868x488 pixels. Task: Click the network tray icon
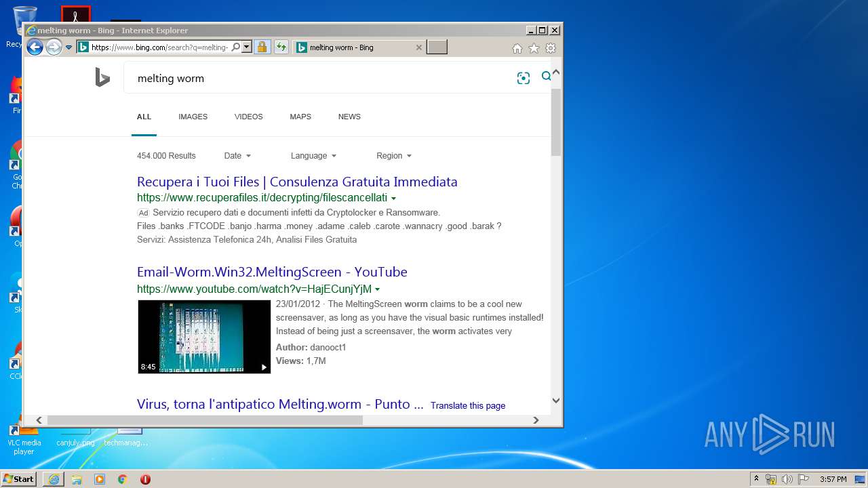pyautogui.click(x=771, y=479)
